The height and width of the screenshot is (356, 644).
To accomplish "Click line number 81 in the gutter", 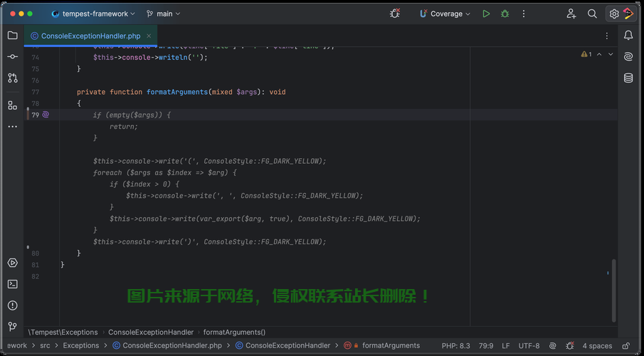I will click(36, 265).
